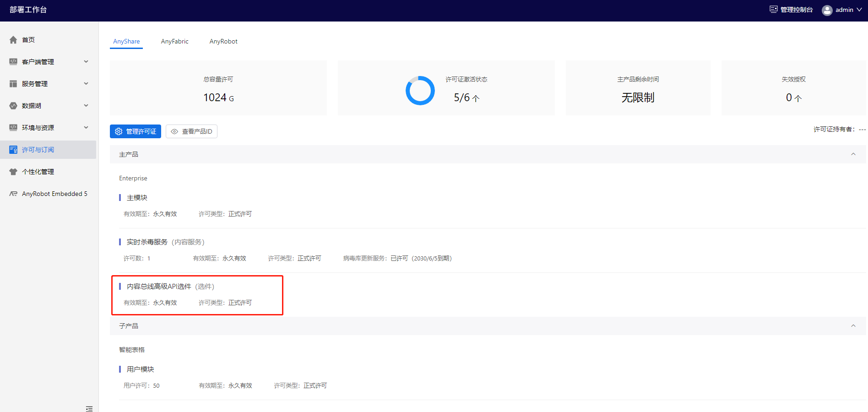Click the license activation progress ring
The height and width of the screenshot is (412, 868).
tap(420, 91)
